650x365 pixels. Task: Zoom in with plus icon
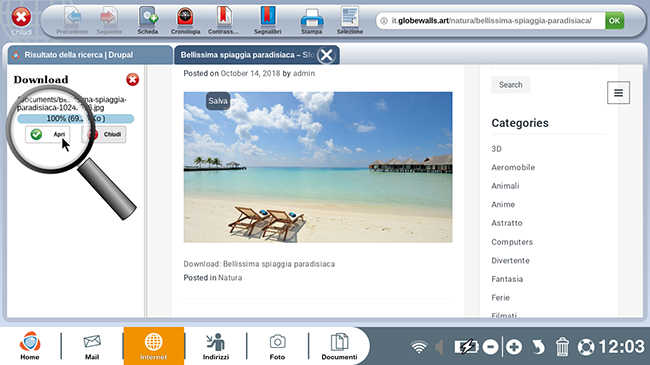click(x=514, y=347)
